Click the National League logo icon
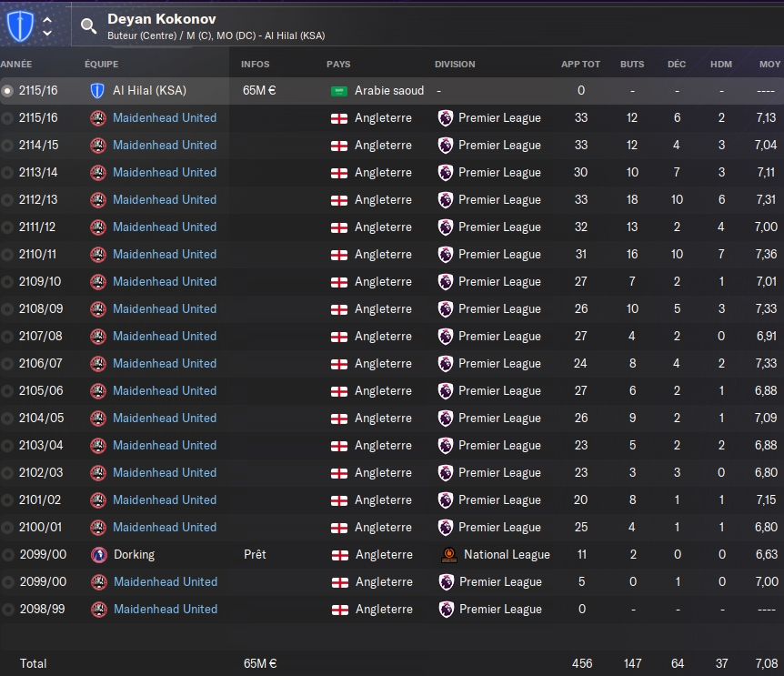This screenshot has width=784, height=676. click(x=447, y=554)
